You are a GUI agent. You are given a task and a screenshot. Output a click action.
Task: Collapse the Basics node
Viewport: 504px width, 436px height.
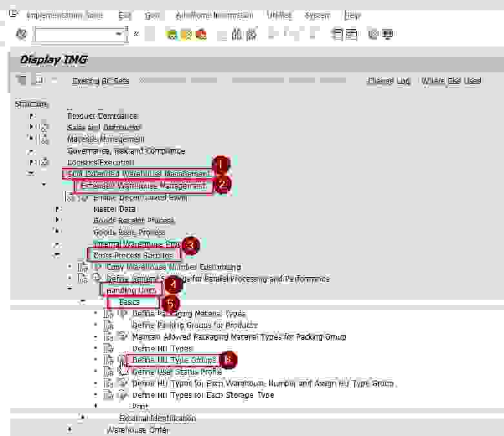(x=83, y=302)
